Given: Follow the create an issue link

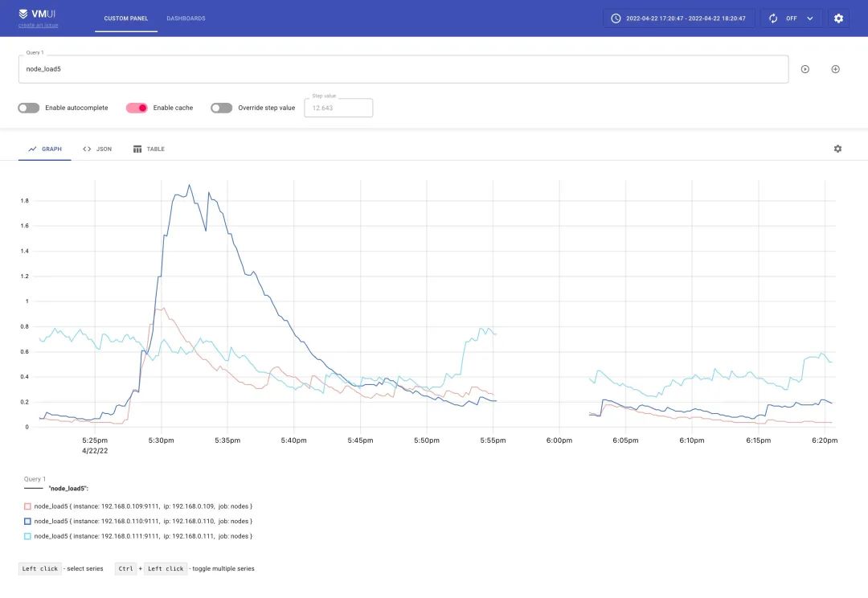Looking at the screenshot, I should [38, 26].
